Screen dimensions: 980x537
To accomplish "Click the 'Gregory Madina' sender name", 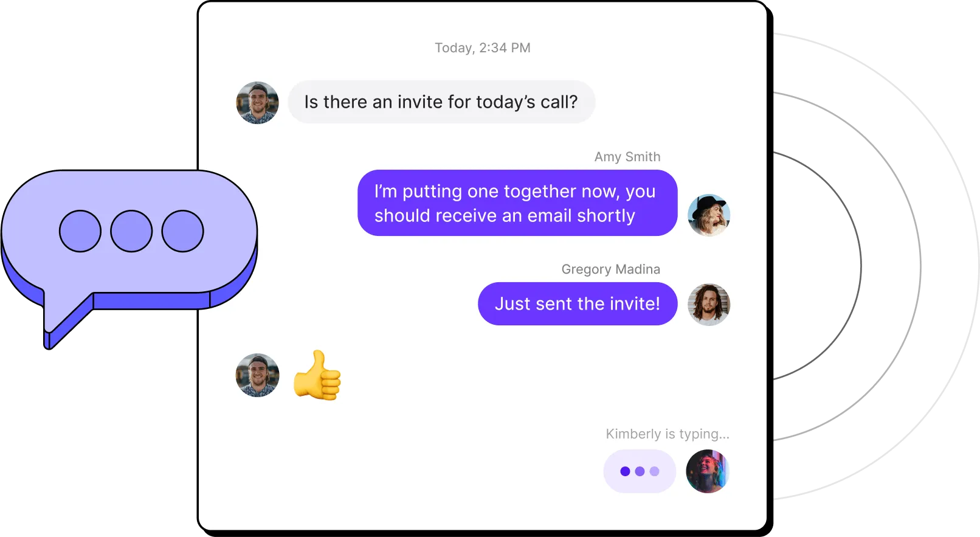I will [611, 269].
